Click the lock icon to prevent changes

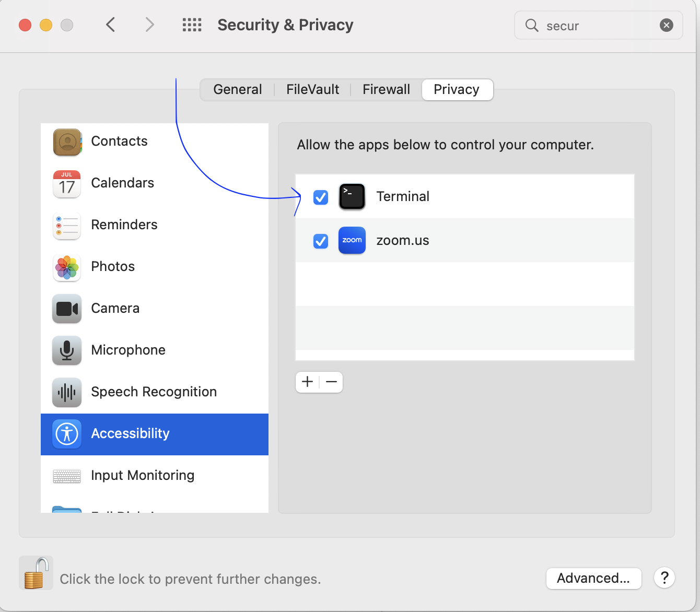(x=36, y=573)
